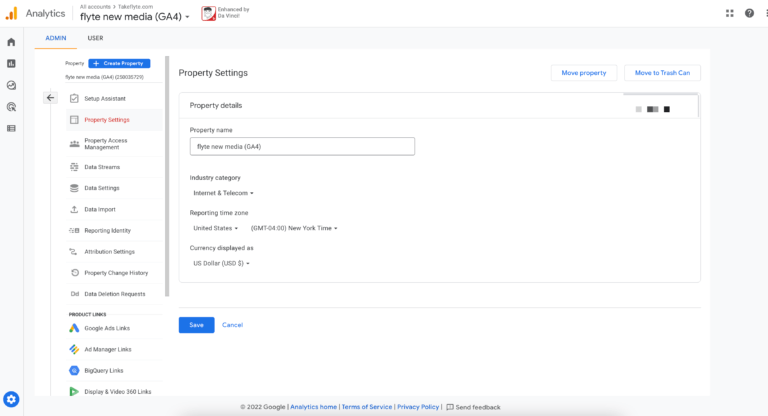Click the Admin gear icon at bottom left
This screenshot has height=416, width=768.
12,399
